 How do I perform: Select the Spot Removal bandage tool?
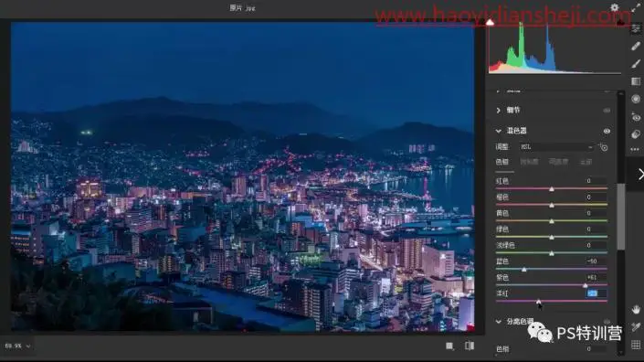tap(636, 46)
